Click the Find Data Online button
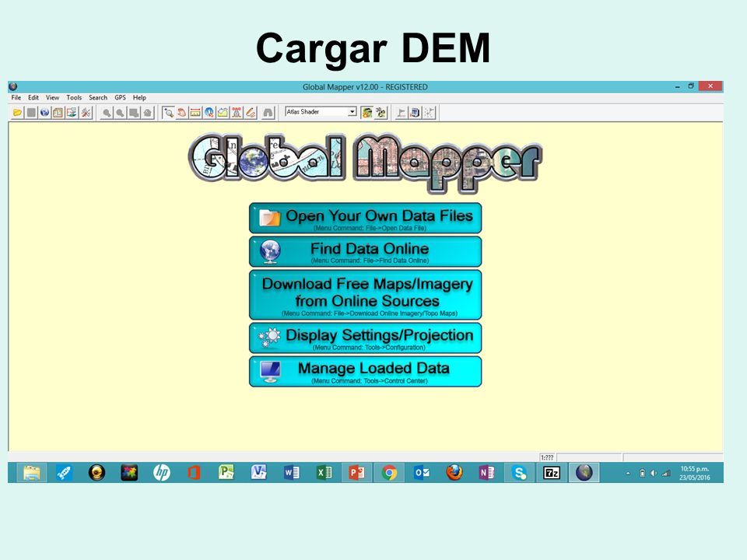 [x=366, y=251]
